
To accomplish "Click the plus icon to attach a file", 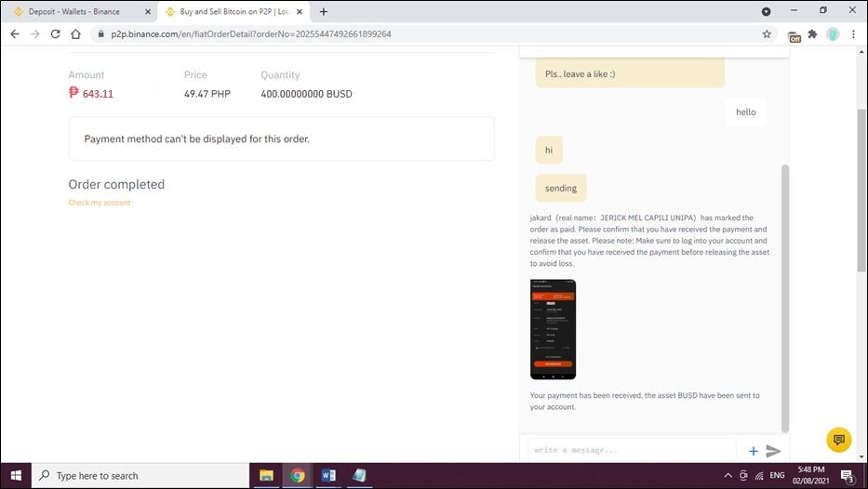I will (x=754, y=451).
